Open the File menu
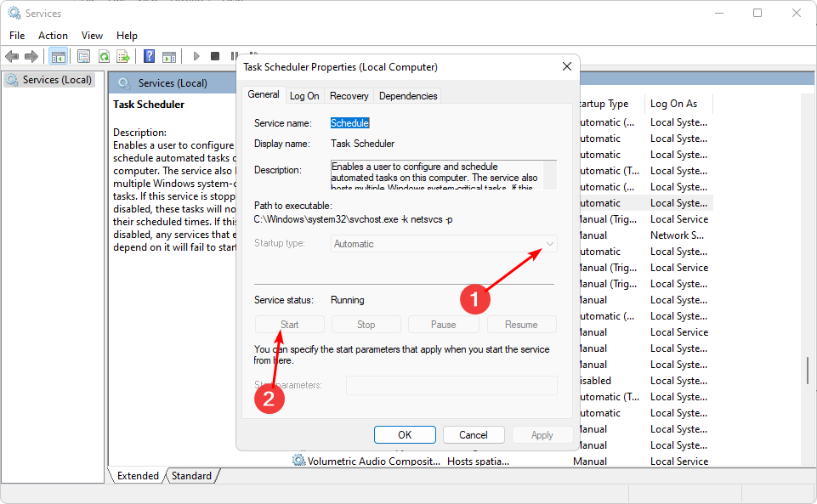817x504 pixels. point(17,36)
